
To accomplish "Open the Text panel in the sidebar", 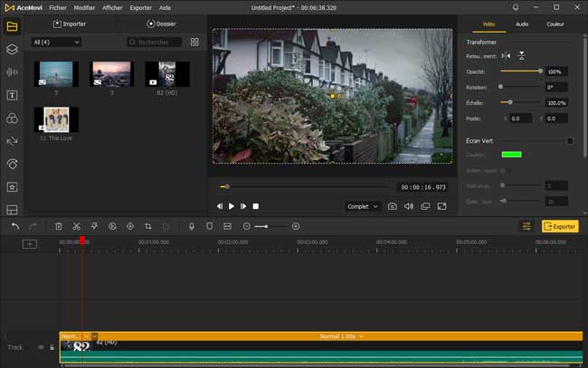I will pyautogui.click(x=13, y=95).
